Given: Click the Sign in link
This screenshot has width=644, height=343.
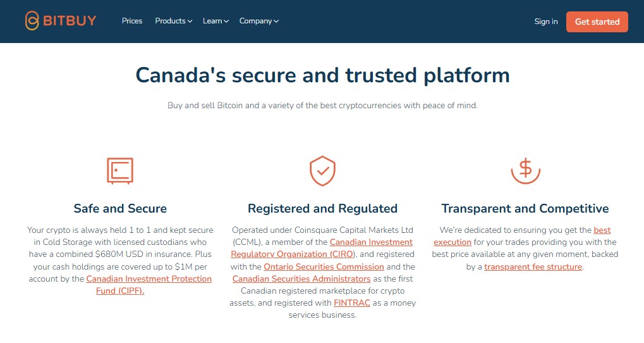Looking at the screenshot, I should tap(546, 22).
